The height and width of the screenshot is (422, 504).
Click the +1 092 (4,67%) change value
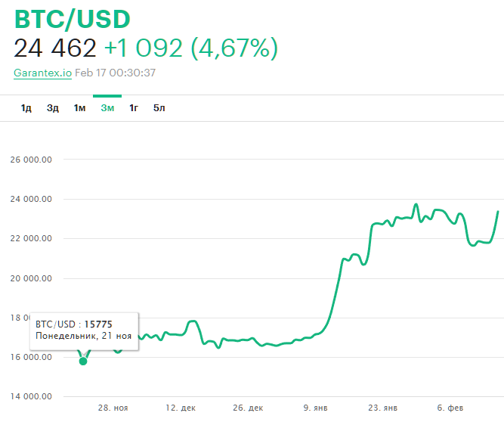(x=190, y=48)
